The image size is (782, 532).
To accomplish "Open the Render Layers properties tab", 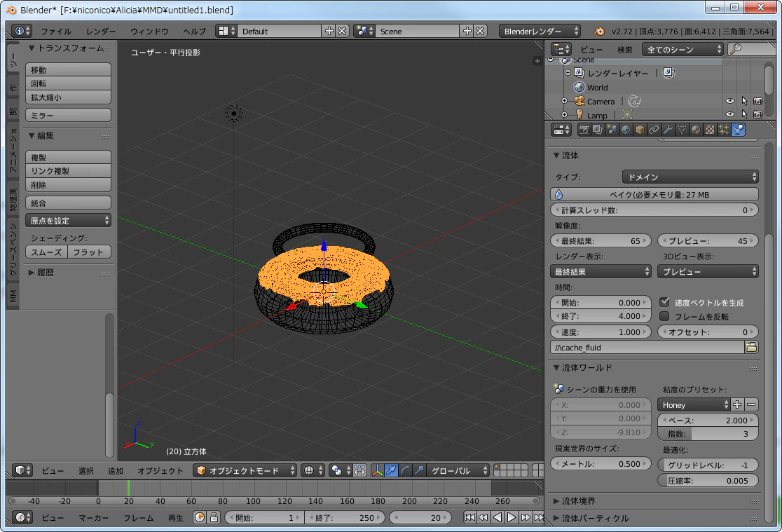I will pyautogui.click(x=598, y=130).
